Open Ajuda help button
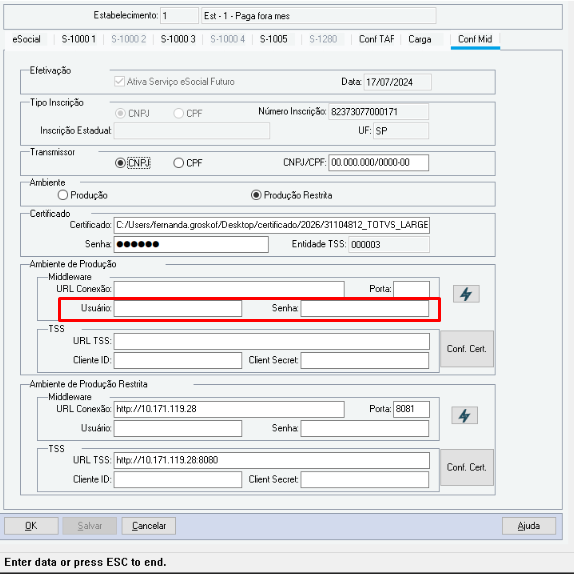 [529, 526]
